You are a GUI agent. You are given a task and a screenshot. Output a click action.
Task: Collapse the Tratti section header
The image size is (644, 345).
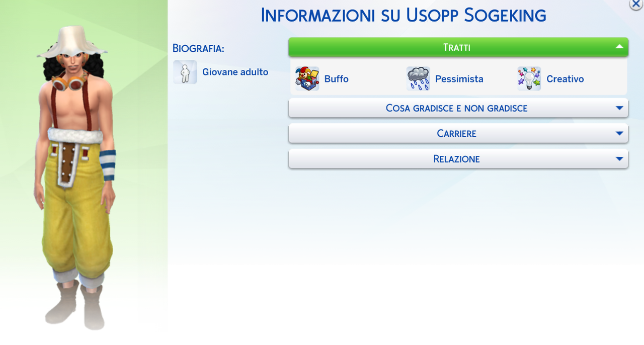(458, 47)
